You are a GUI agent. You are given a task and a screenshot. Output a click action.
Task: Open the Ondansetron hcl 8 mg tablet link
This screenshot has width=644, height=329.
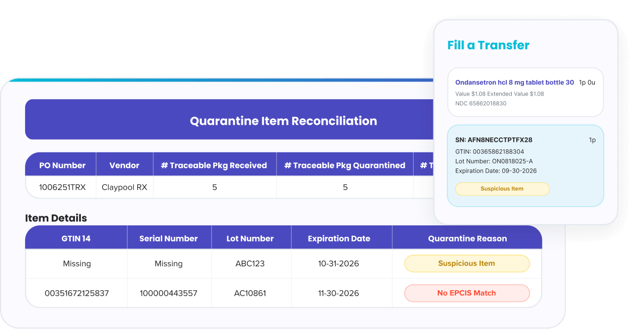click(514, 83)
